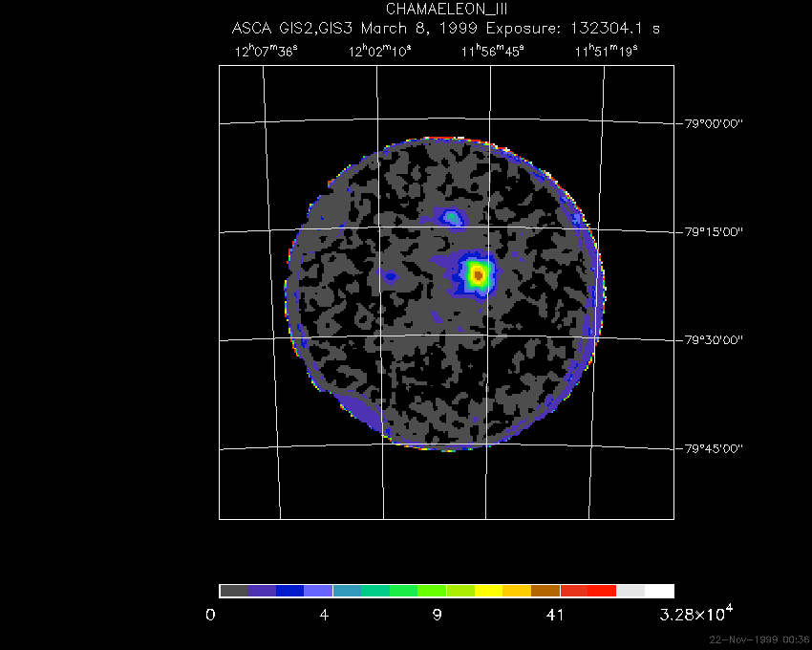Click the 12h07m36s right ascension label
Screen dimensions: 812x650
pyautogui.click(x=267, y=51)
